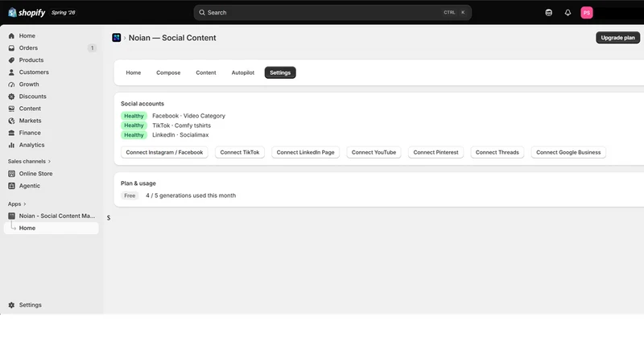Click the Spring '26 edition label
644x362 pixels.
64,13
